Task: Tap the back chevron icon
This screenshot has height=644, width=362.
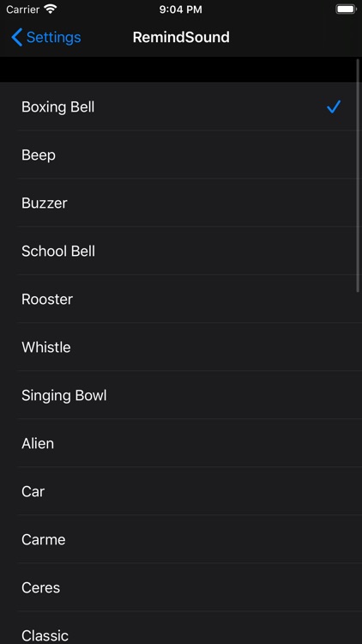Action: click(x=17, y=38)
